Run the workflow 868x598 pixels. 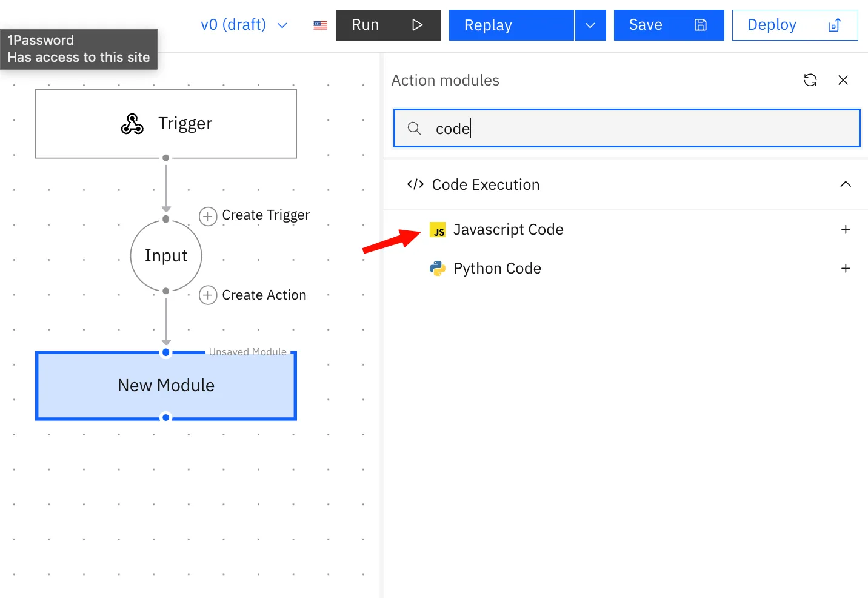tap(389, 25)
